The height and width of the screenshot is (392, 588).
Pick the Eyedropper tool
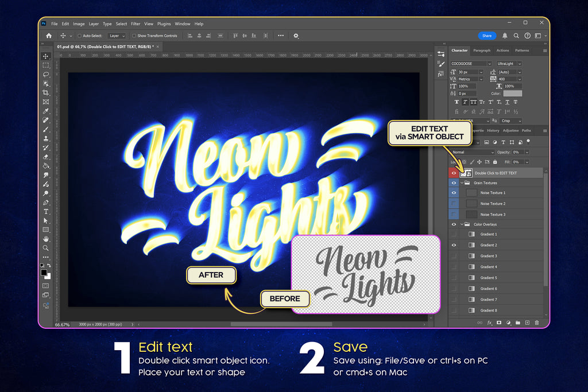tap(46, 111)
